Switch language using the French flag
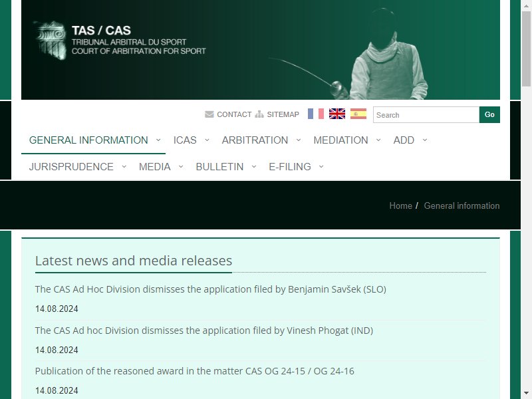This screenshot has height=399, width=532. click(x=315, y=114)
